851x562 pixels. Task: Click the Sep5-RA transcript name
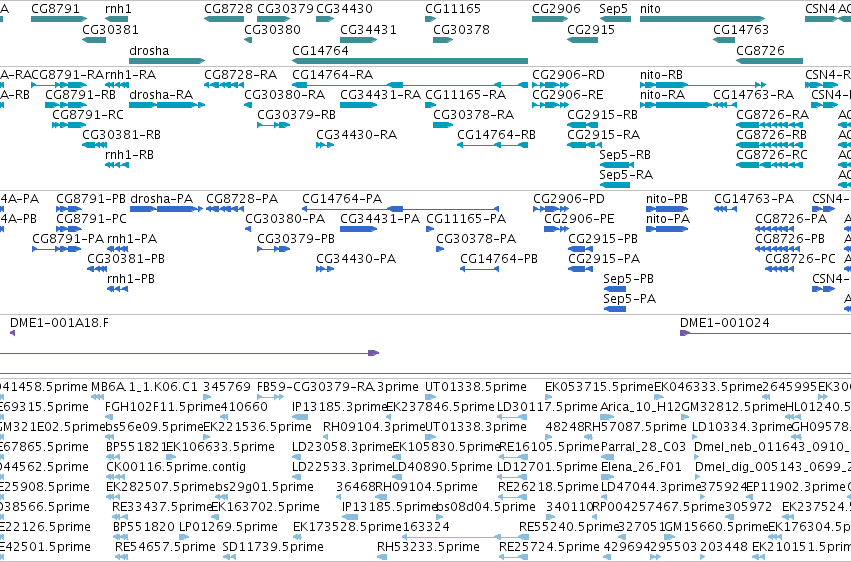pos(626,175)
